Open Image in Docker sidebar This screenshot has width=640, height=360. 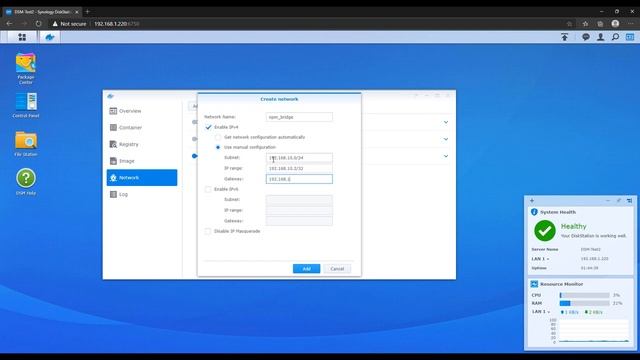click(142, 161)
